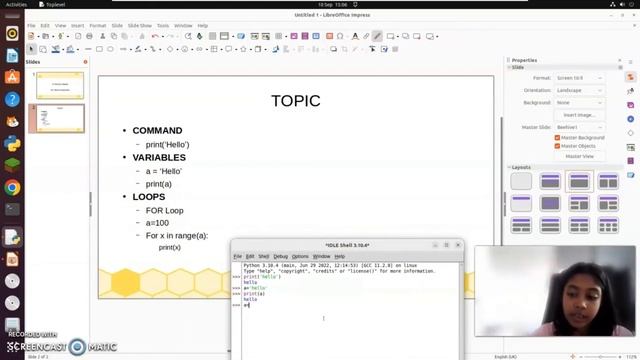Image resolution: width=640 pixels, height=360 pixels.
Task: Close the Slides panel
Action: [85, 62]
